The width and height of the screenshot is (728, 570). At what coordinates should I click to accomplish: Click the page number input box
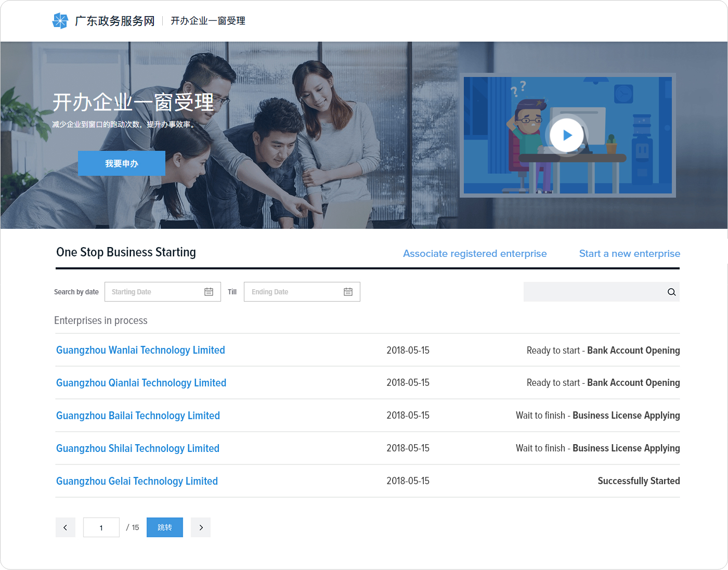(101, 527)
